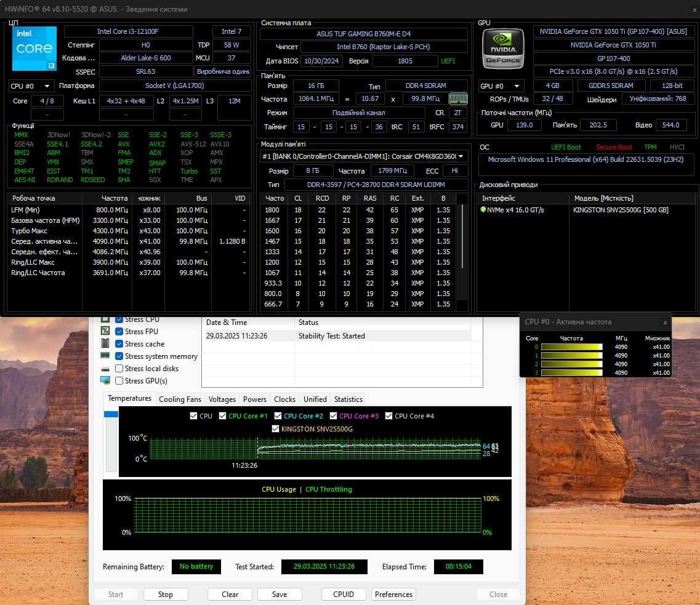Close the CPU #0 active frequency panel
The height and width of the screenshot is (605, 700).
tap(665, 322)
